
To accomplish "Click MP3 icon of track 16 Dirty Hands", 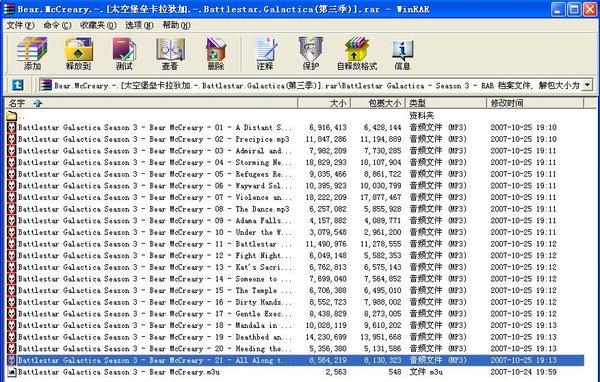I will coord(11,302).
